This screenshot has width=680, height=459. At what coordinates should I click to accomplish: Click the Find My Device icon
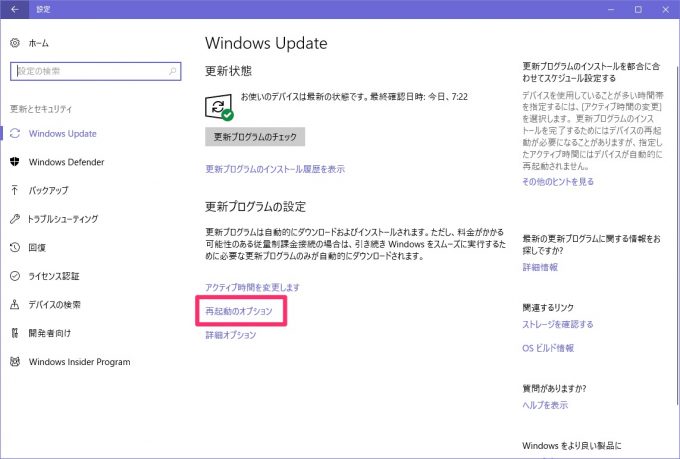click(15, 305)
